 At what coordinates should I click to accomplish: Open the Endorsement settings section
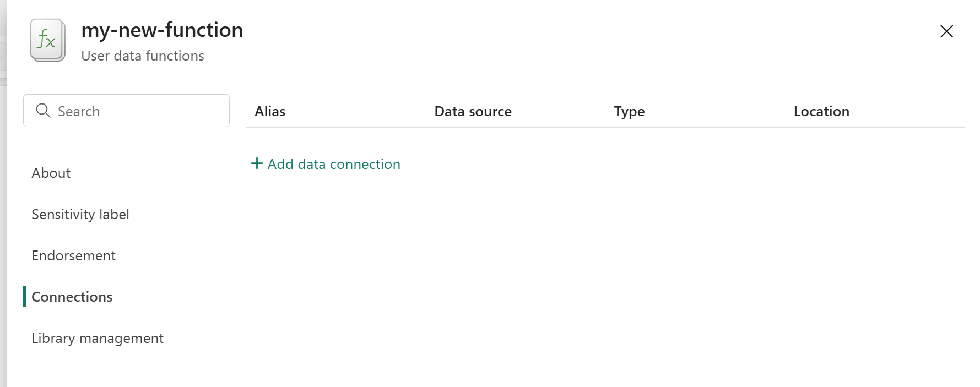(x=73, y=255)
